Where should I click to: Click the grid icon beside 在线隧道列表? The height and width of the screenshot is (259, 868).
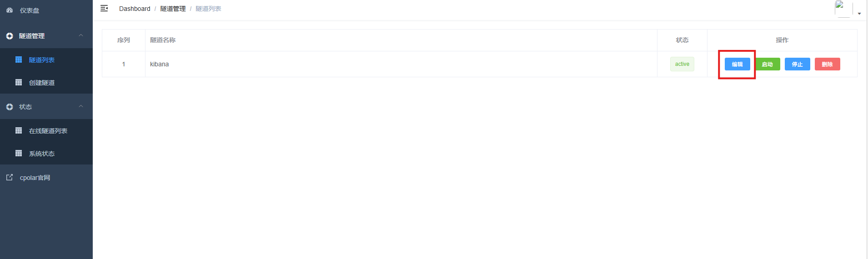19,130
